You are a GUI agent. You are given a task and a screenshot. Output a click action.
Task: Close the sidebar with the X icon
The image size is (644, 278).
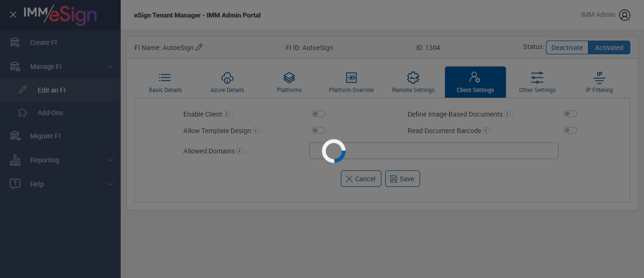pos(13,15)
